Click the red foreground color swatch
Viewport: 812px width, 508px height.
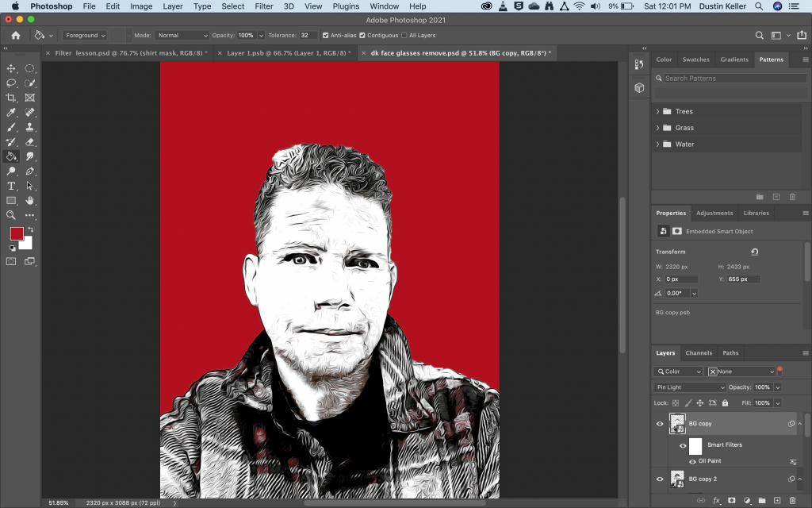[x=17, y=233]
